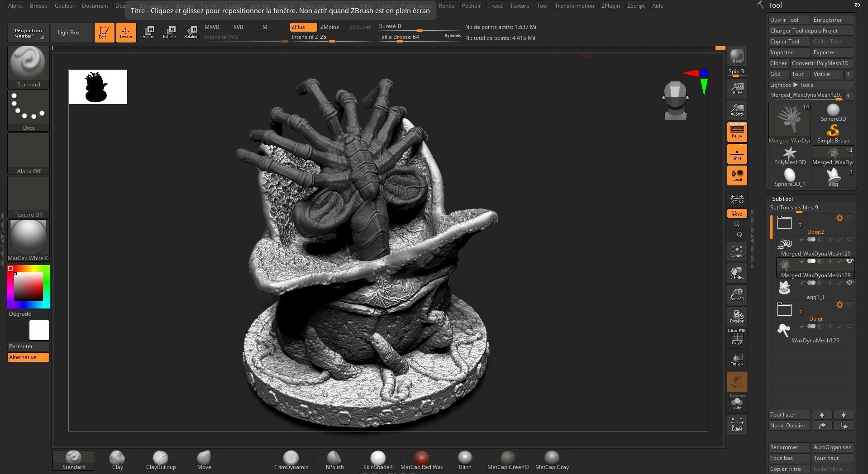Toggle PolyF line fill display
This screenshot has width=868, height=474.
coord(737,337)
